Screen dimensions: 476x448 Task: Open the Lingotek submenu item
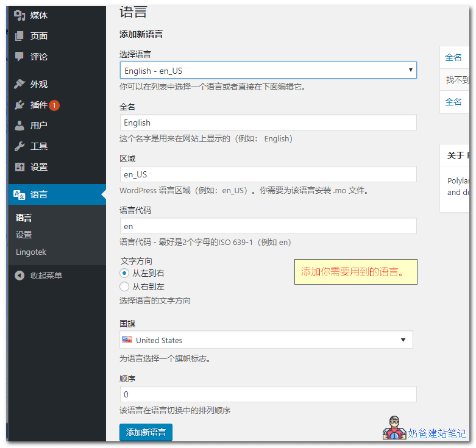click(31, 252)
